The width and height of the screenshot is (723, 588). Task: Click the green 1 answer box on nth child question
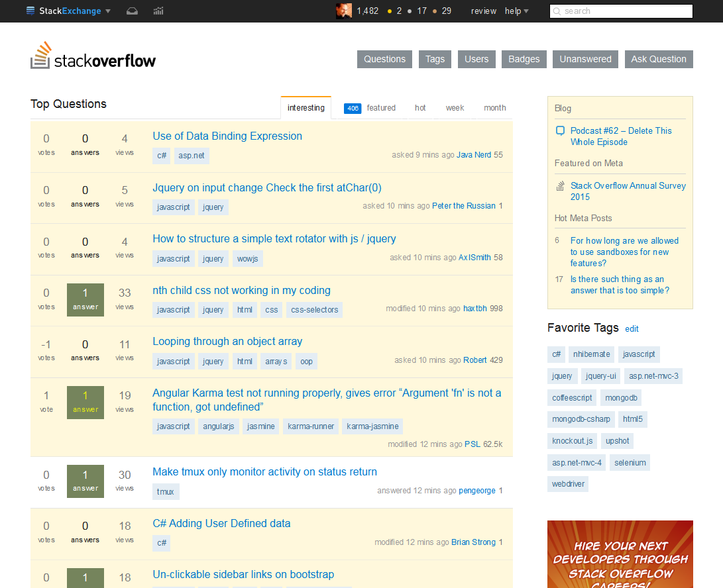tap(85, 299)
